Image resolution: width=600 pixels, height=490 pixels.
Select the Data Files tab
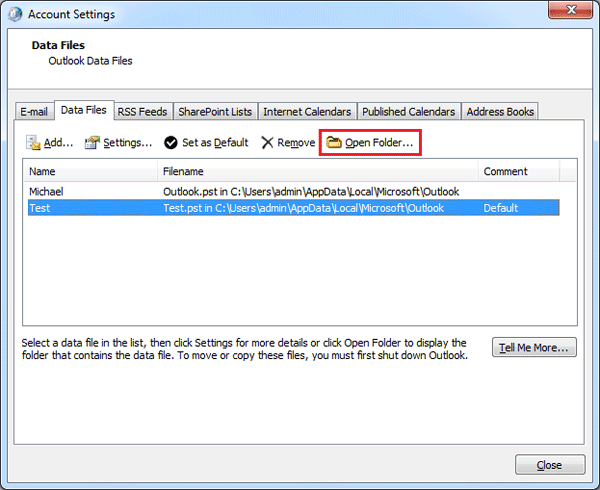[83, 110]
